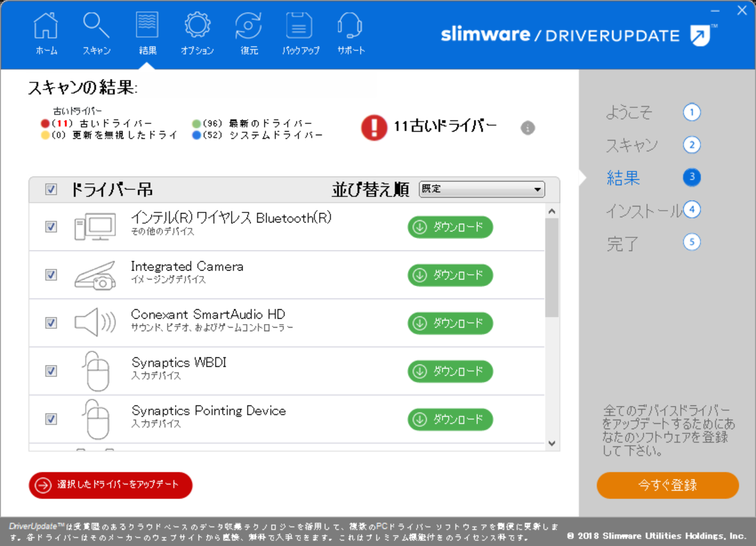The width and height of the screenshot is (756, 546).
Task: Uncheck the Integrated Camera driver
Action: click(50, 275)
